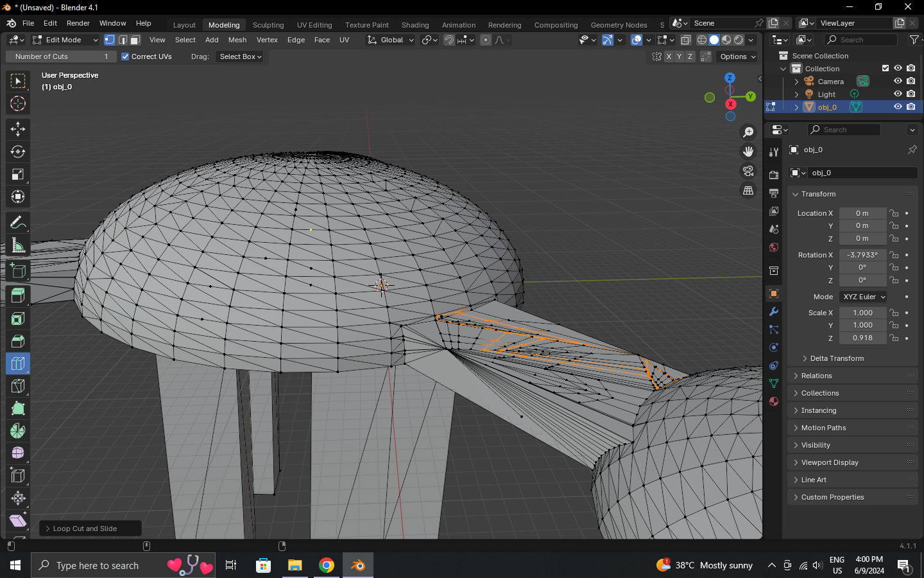Open the File menu
Screen dimensions: 924x578
point(28,23)
